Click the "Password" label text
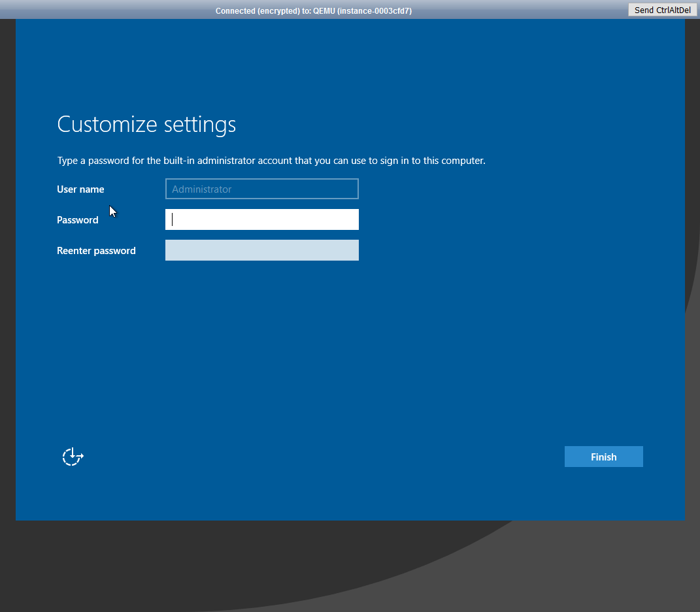 click(x=77, y=220)
